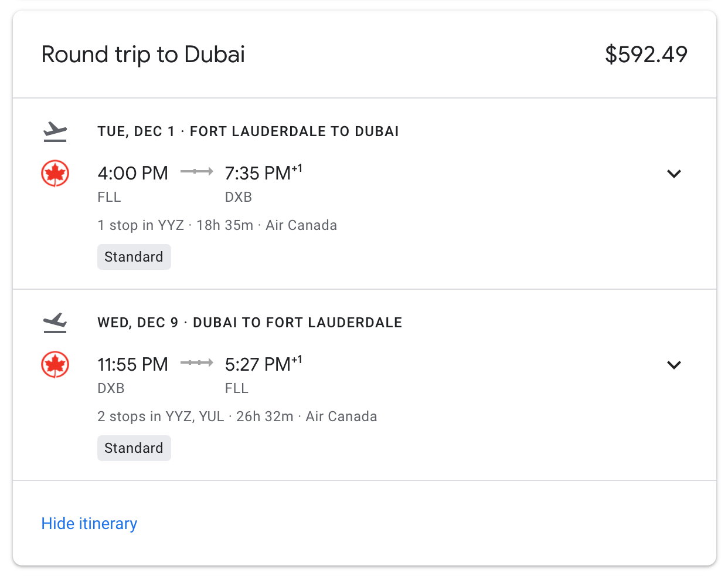Click the $592.49 total price
The image size is (728, 576).
(646, 55)
